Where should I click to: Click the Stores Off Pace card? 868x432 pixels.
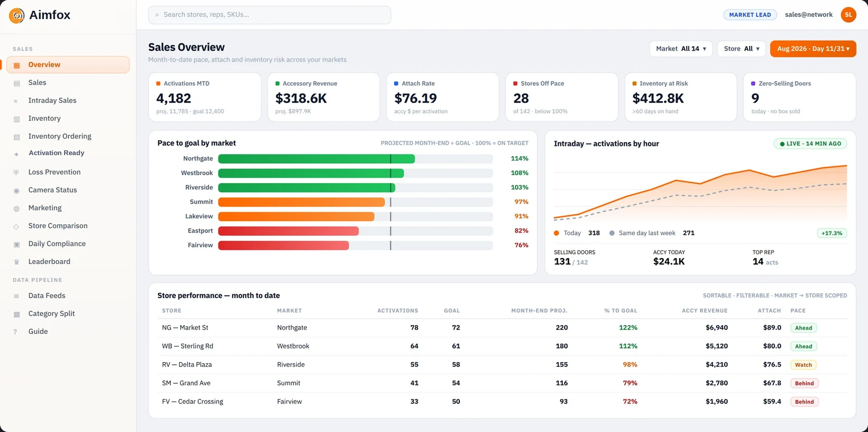coord(561,97)
